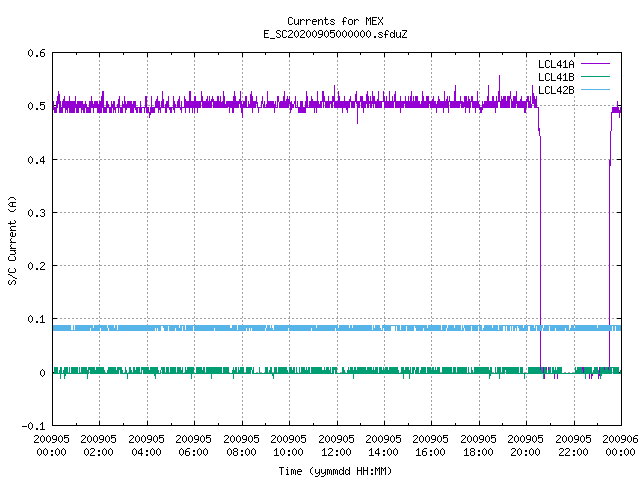This screenshot has height=480, width=640.
Task: Click the 0.5 y-axis tick value
Action: click(x=36, y=106)
